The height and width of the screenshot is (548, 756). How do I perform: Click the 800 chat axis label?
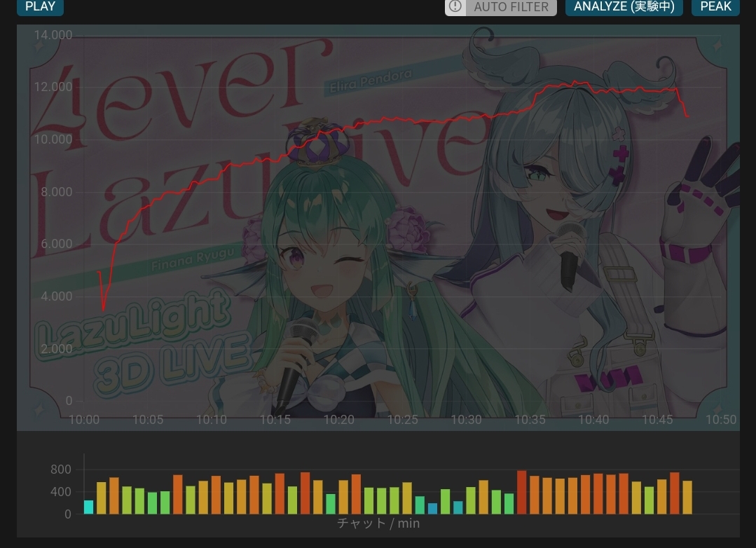click(61, 470)
